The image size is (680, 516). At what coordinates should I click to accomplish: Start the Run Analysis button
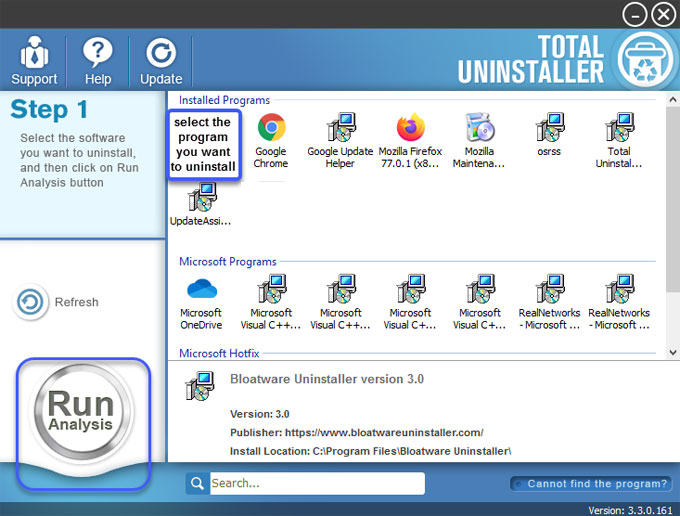click(x=81, y=411)
